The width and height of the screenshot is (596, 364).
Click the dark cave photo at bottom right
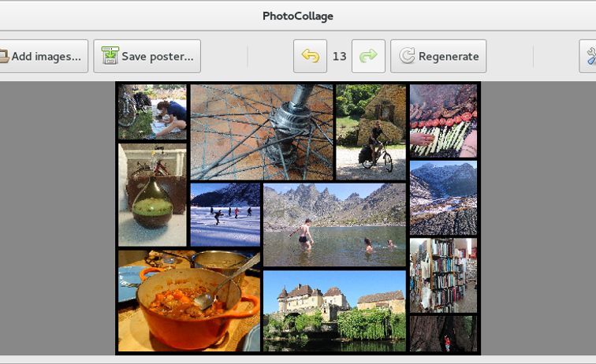(443, 333)
